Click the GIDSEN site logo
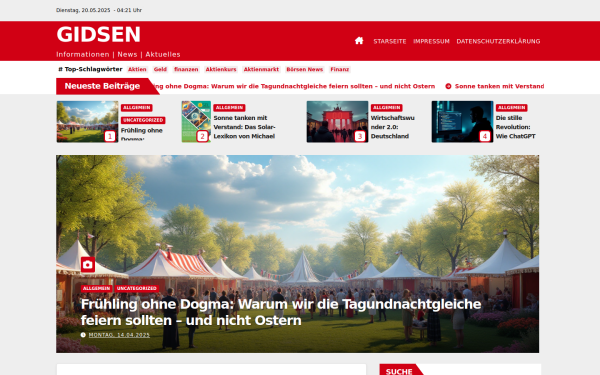 [98, 34]
